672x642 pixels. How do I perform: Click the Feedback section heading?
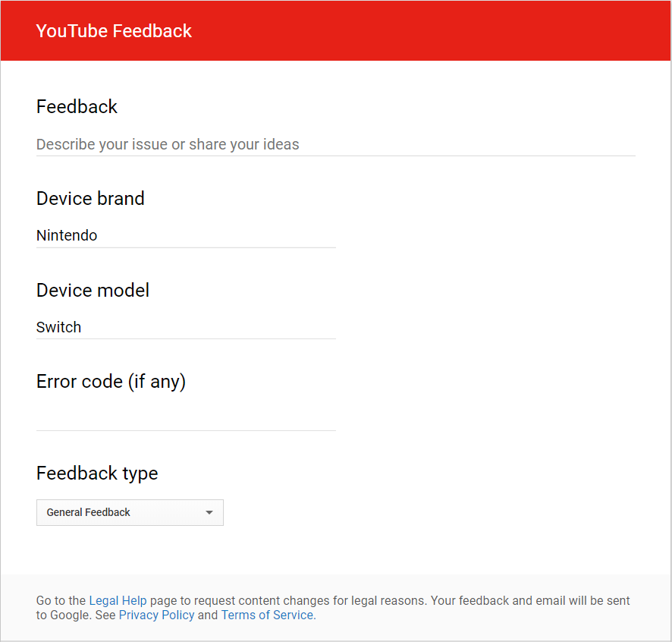tap(77, 107)
